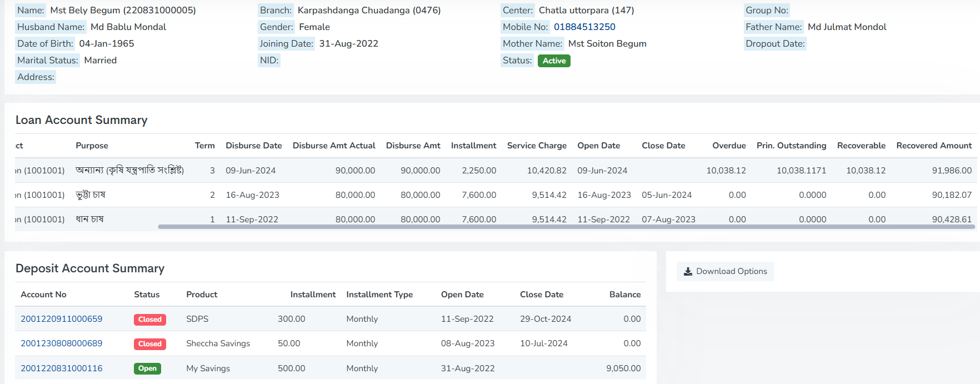Click loan close date 05-Jun-2024
The image size is (980, 384).
point(667,195)
